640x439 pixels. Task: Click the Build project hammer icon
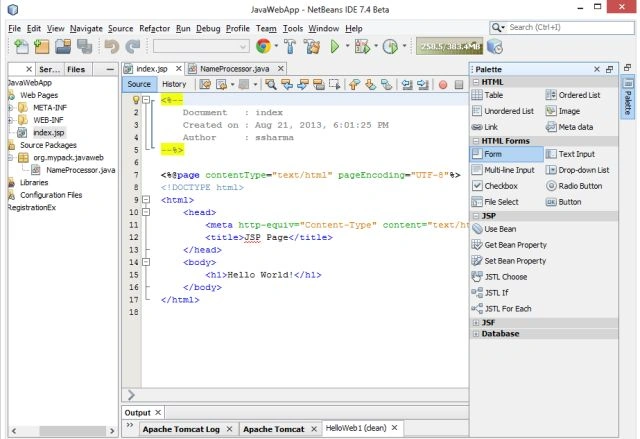click(x=290, y=47)
